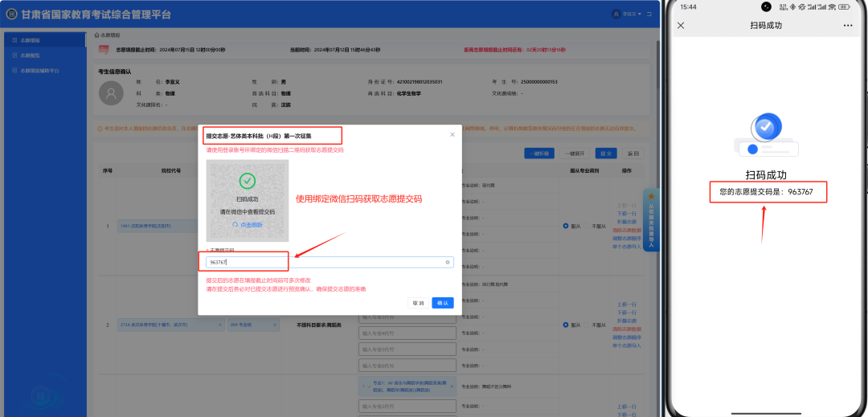Open the phone's three-dot more menu
Image resolution: width=868 pixels, height=417 pixels.
847,26
